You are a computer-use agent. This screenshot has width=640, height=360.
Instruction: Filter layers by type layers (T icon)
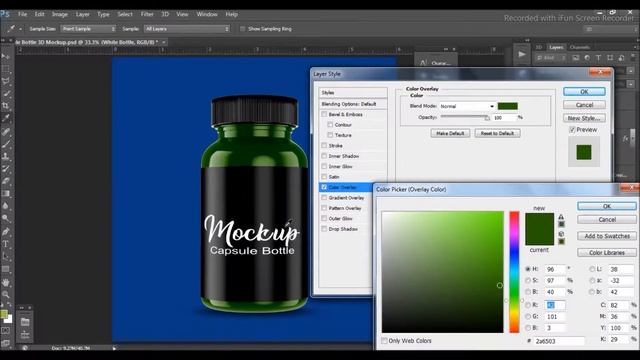(598, 58)
